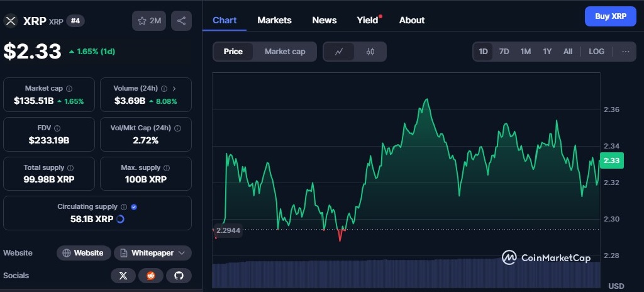This screenshot has width=644, height=292.
Task: Switch to line chart view icon
Action: 339,52
